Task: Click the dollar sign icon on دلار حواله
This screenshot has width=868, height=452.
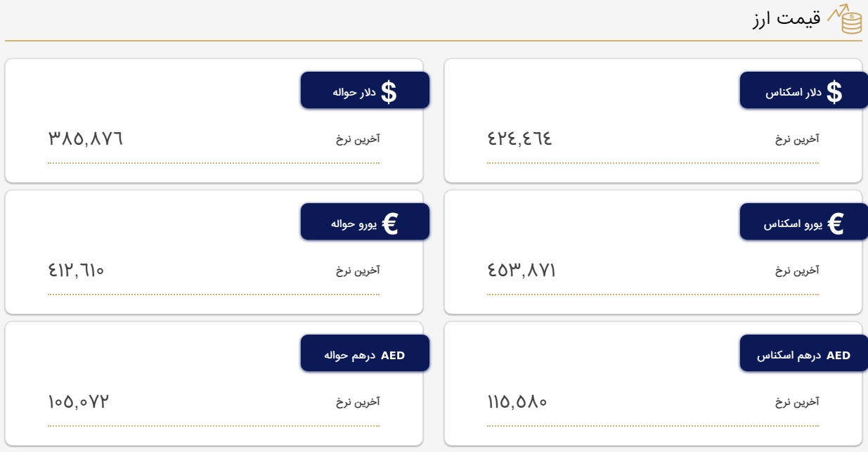Action: pyautogui.click(x=389, y=92)
